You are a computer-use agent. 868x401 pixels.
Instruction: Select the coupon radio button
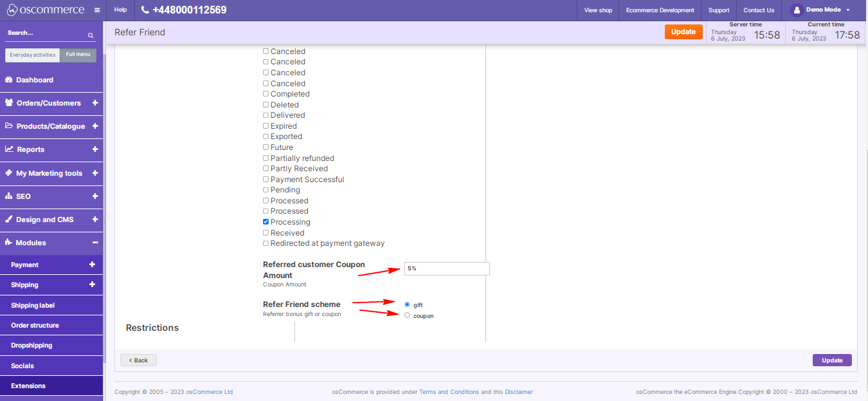coord(407,315)
